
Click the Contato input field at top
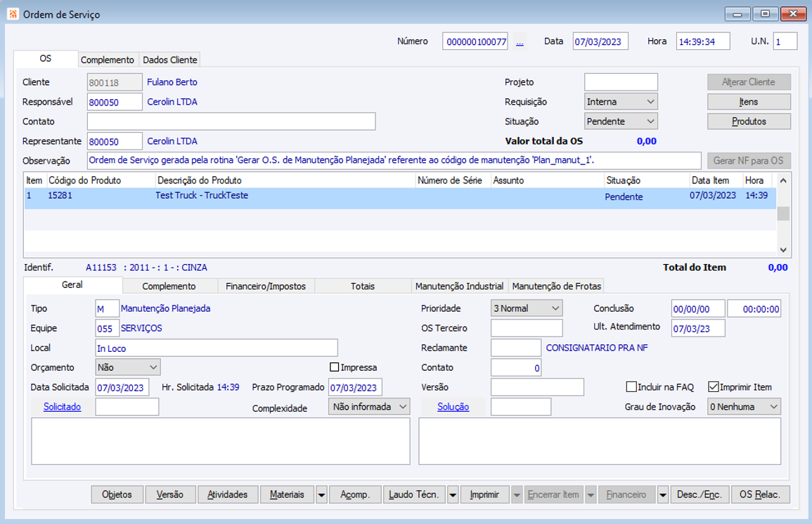231,122
